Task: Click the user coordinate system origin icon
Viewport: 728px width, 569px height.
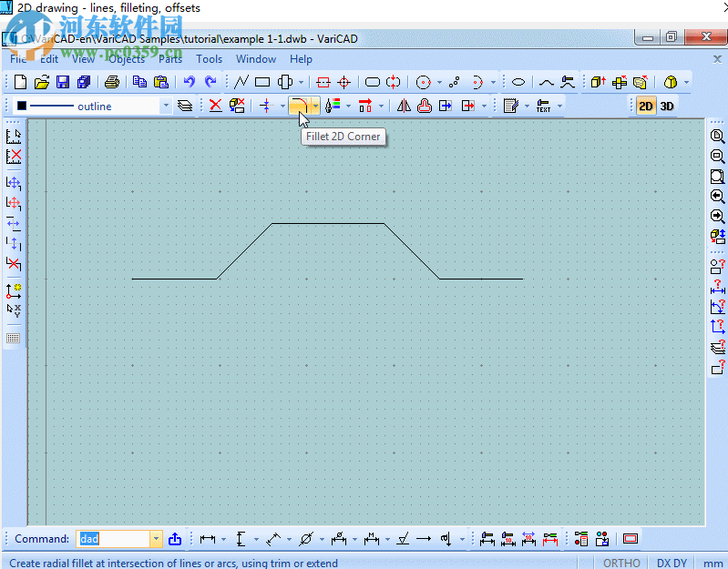Action: coord(13,290)
